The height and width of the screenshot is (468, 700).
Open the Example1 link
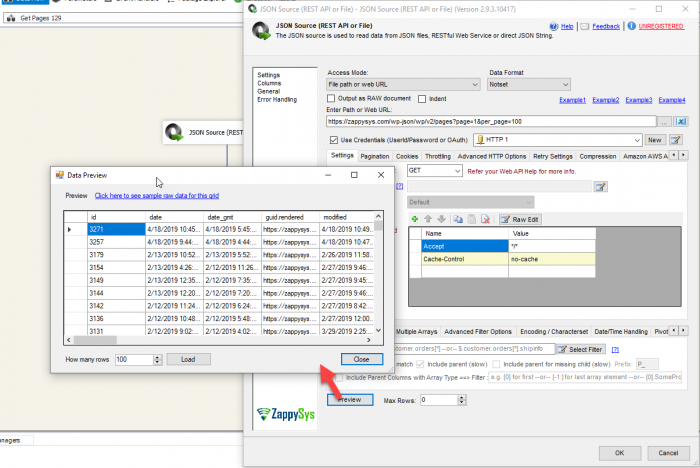[x=572, y=100]
